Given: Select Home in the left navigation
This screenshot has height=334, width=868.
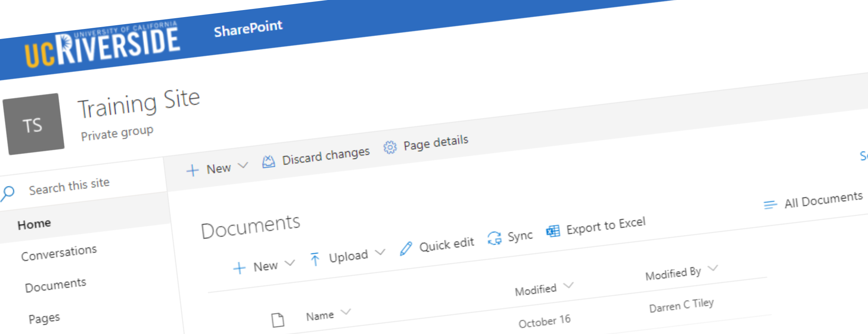Looking at the screenshot, I should (x=34, y=224).
